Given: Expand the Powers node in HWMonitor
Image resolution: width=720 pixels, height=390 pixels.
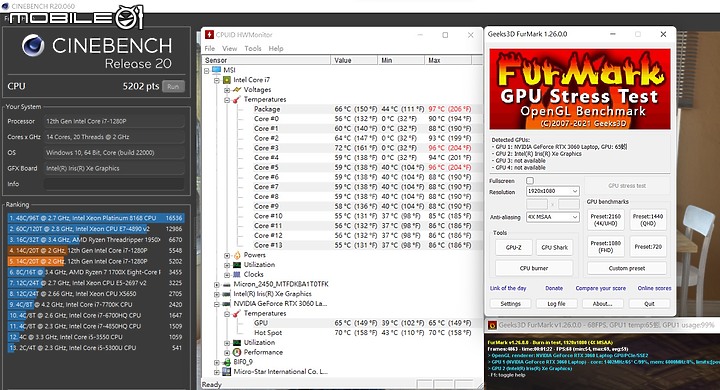Looking at the screenshot, I should pos(227,255).
